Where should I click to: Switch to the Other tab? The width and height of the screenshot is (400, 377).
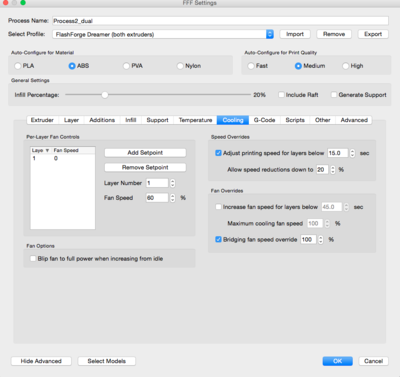(323, 120)
